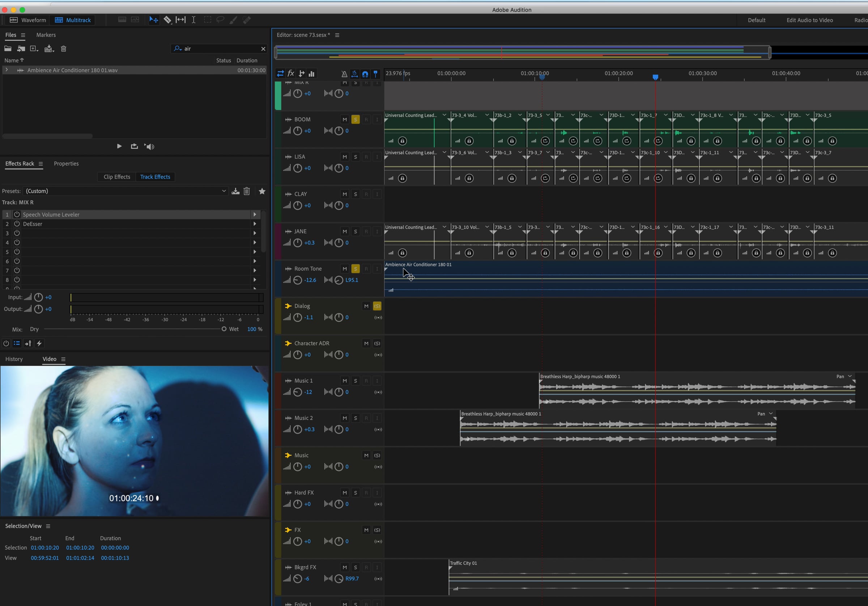Click the marker pin icon above tracks
Viewport: 868px width, 606px height.
[375, 74]
